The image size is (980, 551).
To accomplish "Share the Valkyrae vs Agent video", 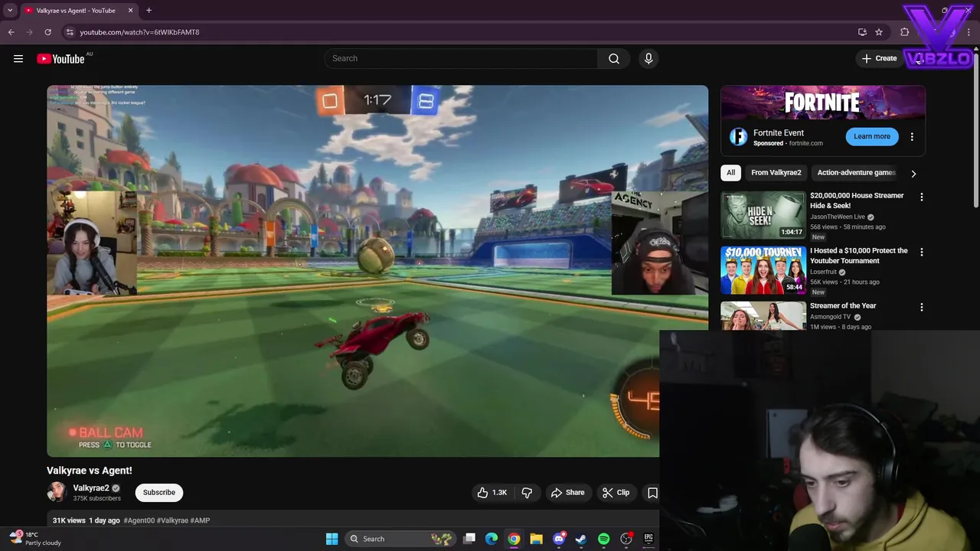I will click(567, 493).
